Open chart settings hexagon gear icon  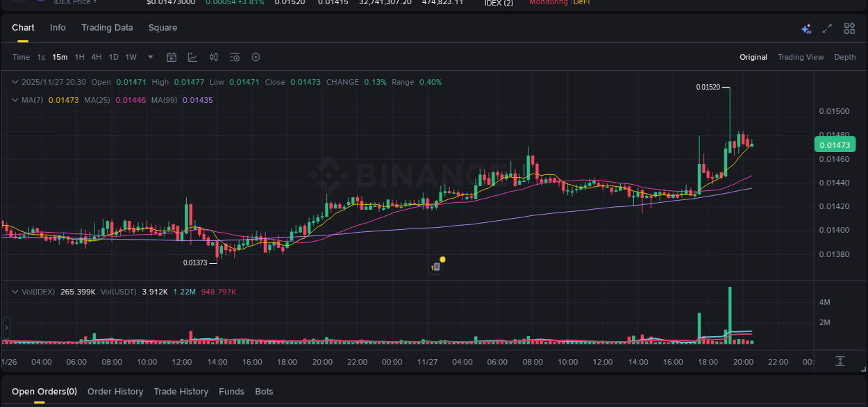coord(256,57)
